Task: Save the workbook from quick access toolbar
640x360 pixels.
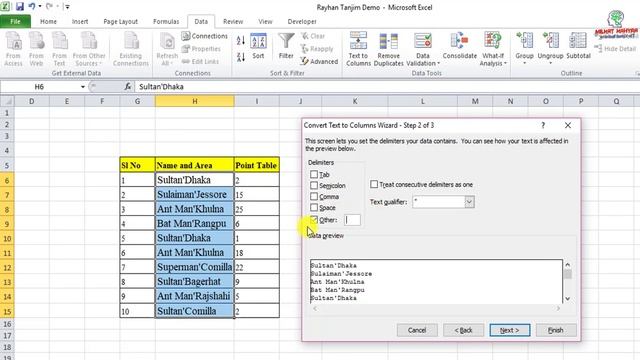Action: coord(20,7)
